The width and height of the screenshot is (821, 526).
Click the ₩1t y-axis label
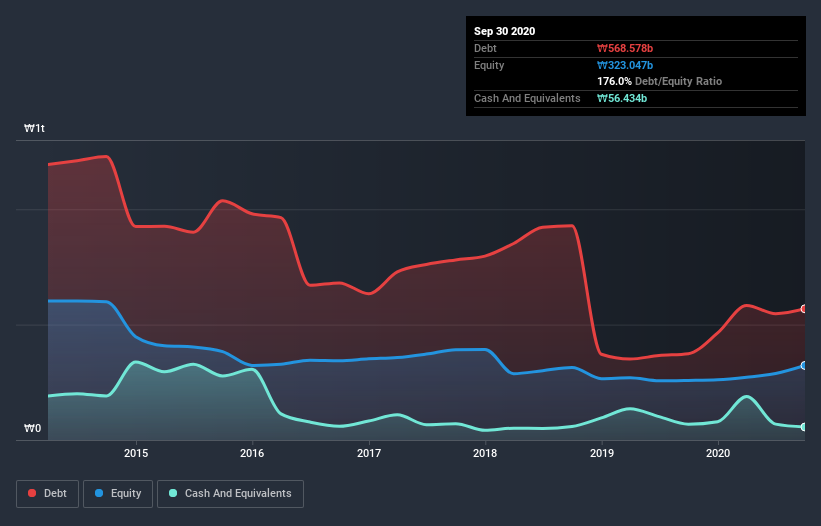point(35,128)
